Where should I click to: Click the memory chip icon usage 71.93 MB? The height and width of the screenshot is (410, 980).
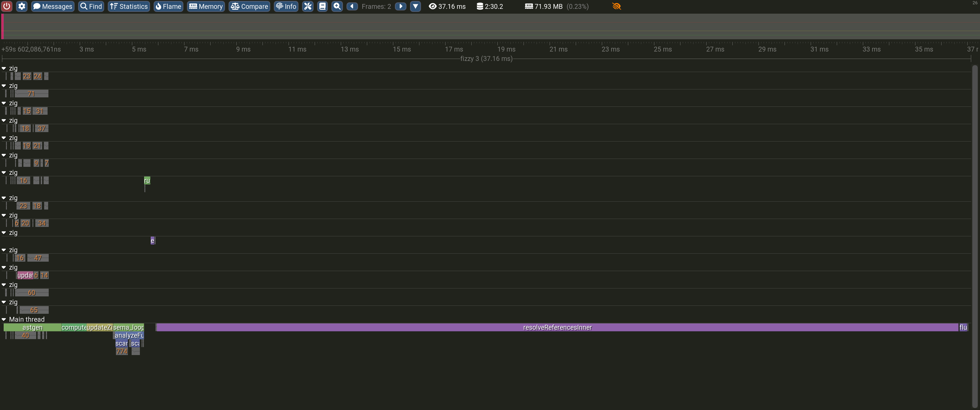529,7
